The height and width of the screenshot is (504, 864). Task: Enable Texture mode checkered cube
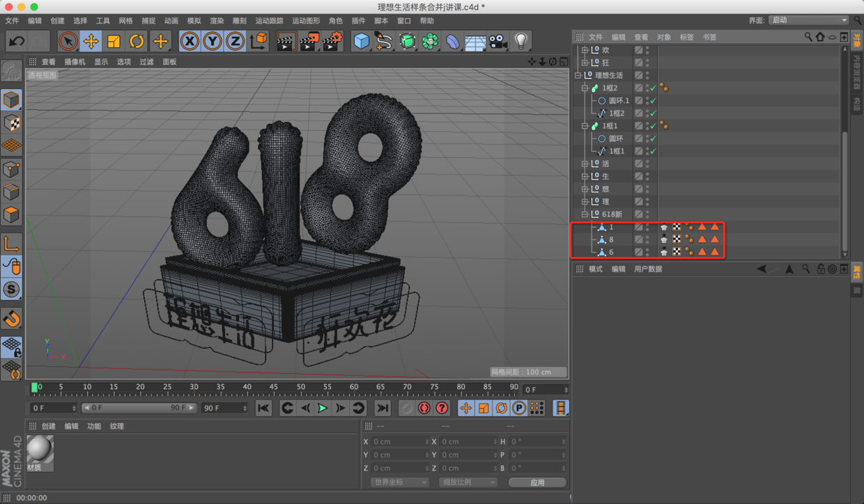11,123
